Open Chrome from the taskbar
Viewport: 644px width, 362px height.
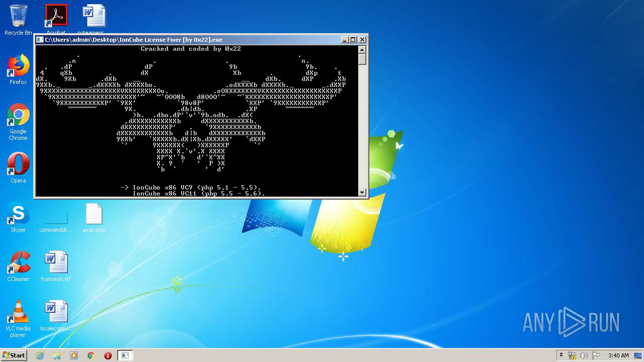[91, 355]
